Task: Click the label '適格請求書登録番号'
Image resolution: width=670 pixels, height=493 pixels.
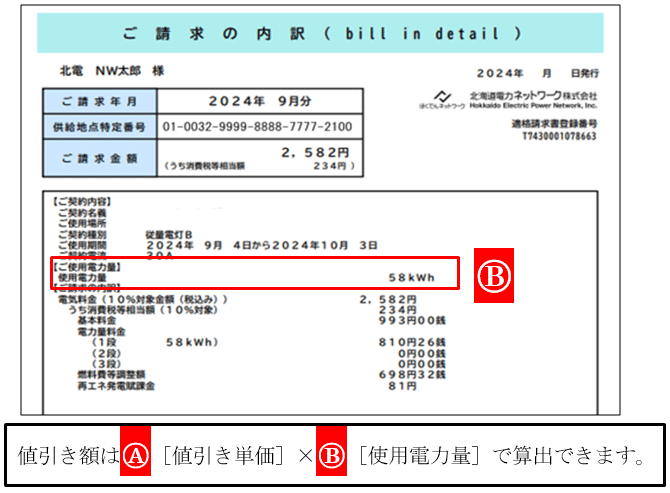Action: pos(554,124)
